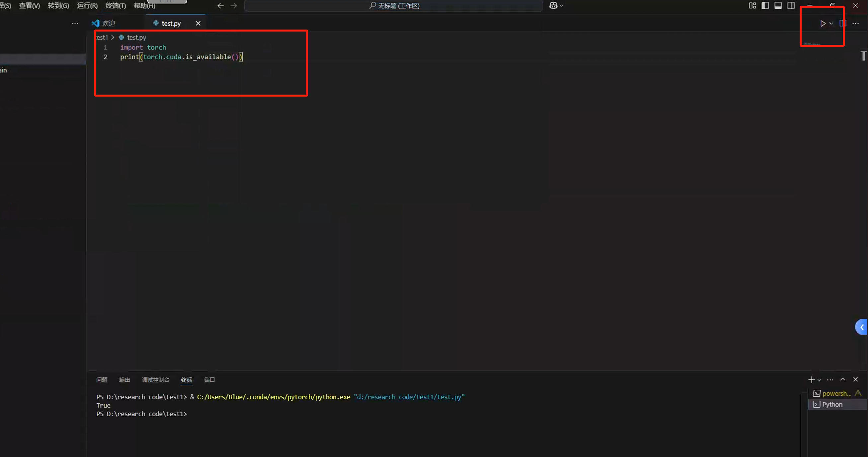This screenshot has height=457, width=868.
Task: Toggle the bottom panel visibility
Action: [x=778, y=6]
